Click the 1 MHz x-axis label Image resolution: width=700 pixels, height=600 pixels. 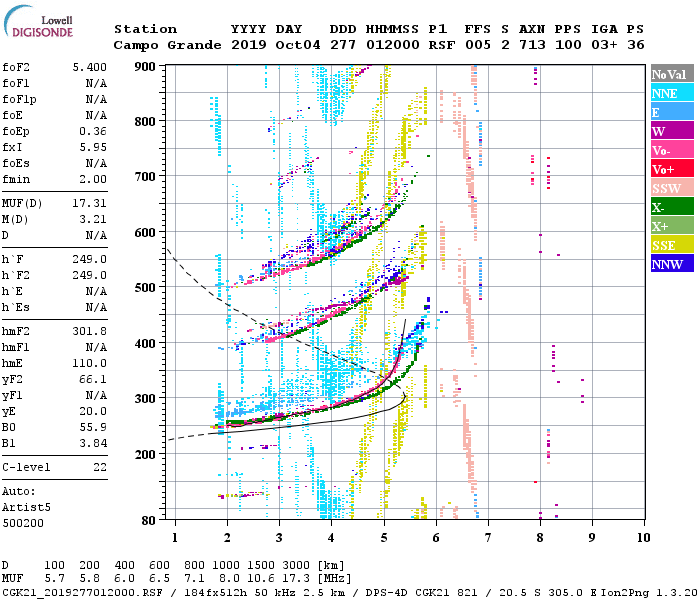175,538
